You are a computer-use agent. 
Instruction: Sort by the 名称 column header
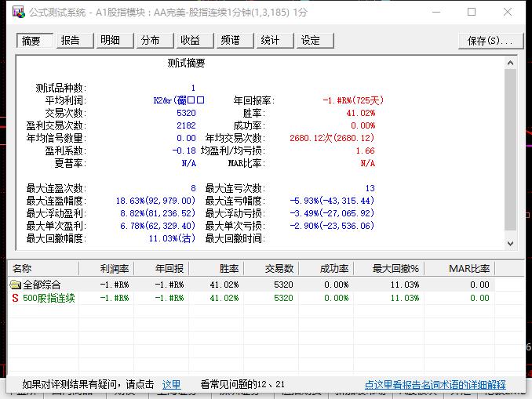click(43, 269)
